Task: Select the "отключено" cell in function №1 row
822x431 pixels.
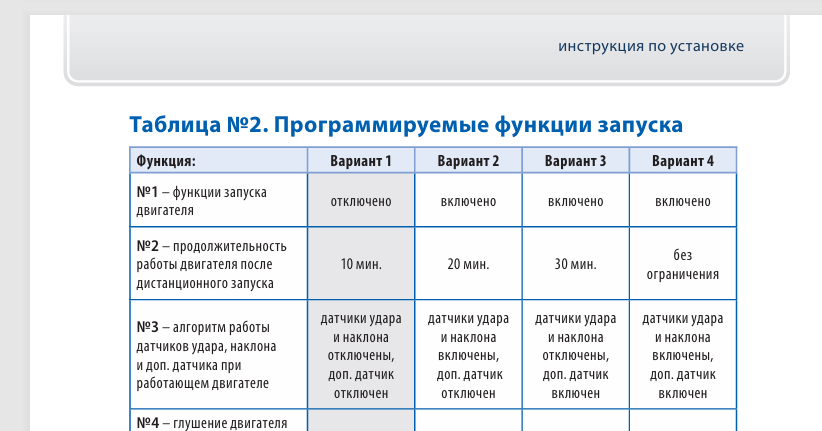Action: click(x=361, y=201)
